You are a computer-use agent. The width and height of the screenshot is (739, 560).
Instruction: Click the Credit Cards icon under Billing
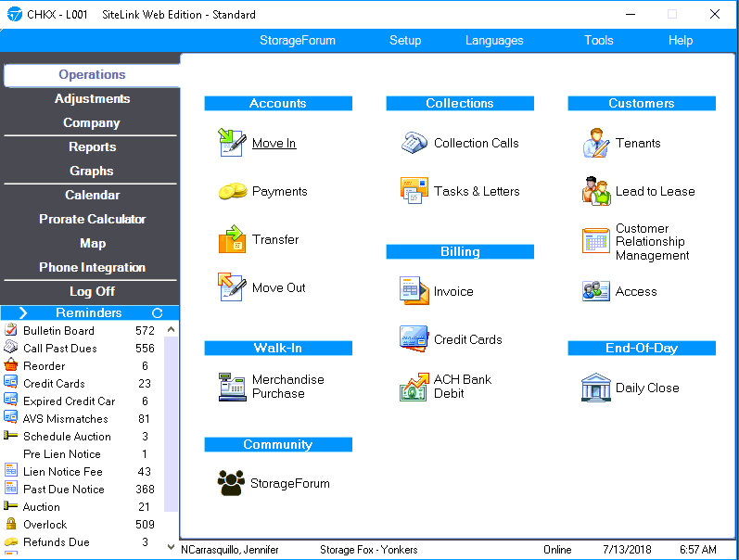pyautogui.click(x=414, y=338)
